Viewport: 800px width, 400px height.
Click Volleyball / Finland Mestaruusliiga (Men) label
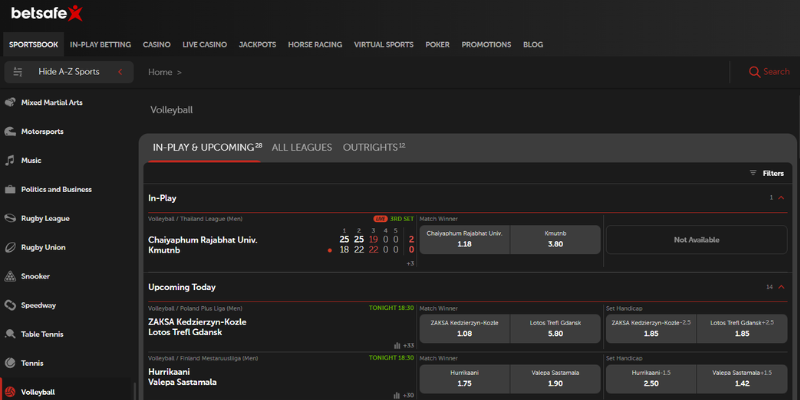(203, 358)
